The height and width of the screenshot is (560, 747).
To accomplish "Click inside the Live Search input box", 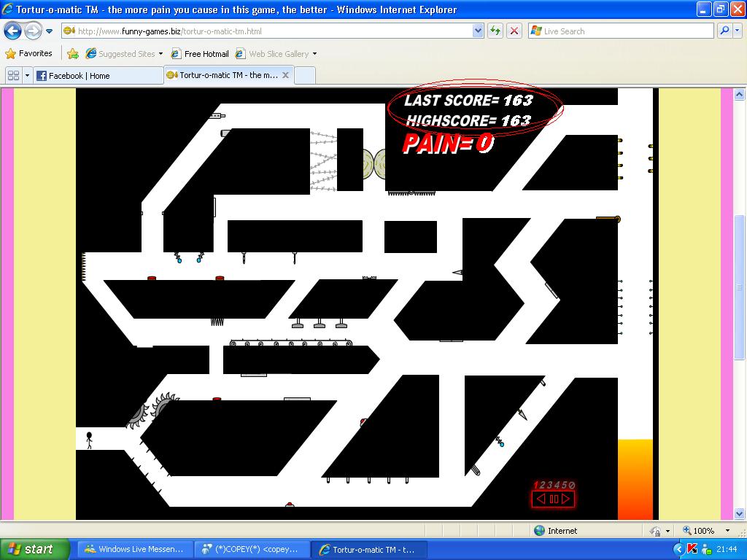I will coord(620,31).
